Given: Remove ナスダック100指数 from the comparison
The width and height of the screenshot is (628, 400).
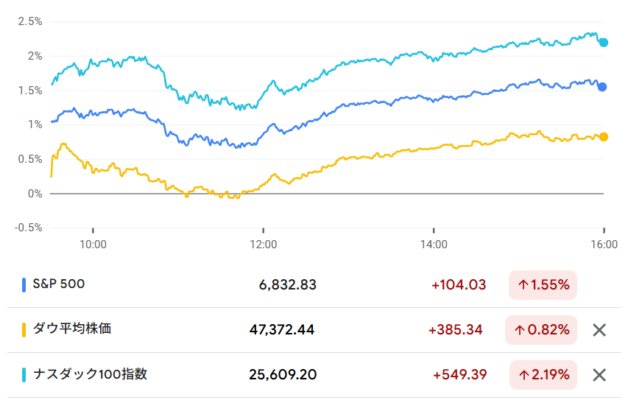Looking at the screenshot, I should point(599,375).
